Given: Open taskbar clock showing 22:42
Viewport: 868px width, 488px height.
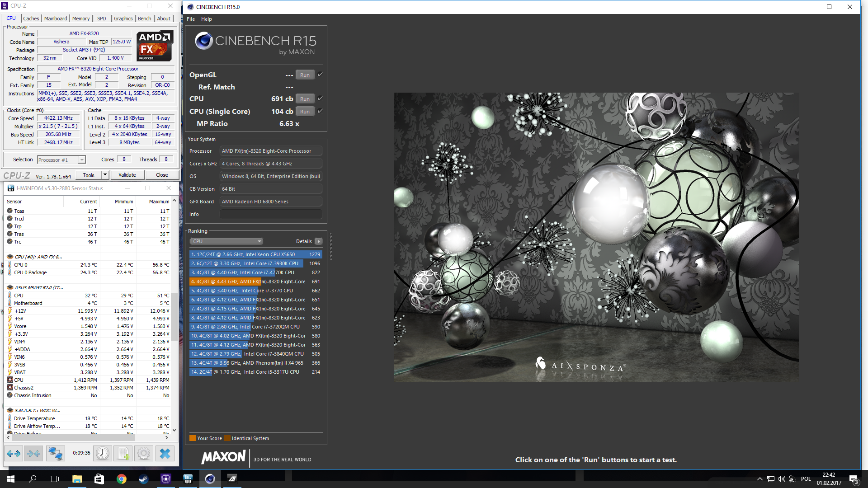Looking at the screenshot, I should [x=829, y=479].
